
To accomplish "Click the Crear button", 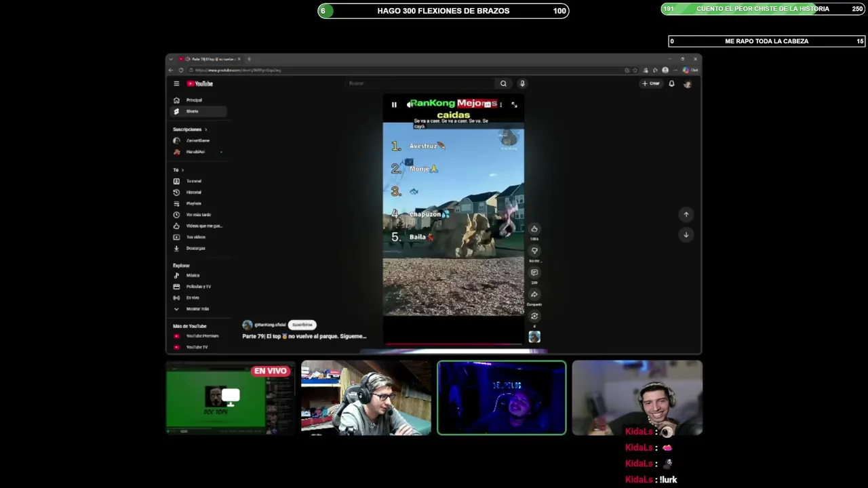I will click(651, 83).
